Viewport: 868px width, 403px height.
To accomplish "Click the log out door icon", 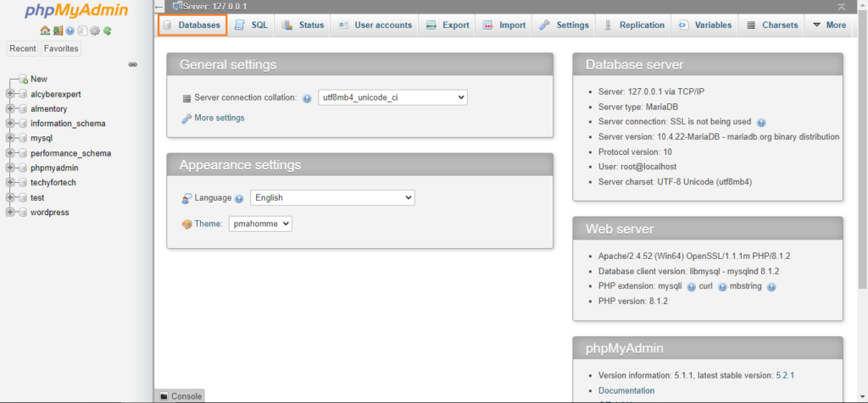I will click(x=58, y=31).
